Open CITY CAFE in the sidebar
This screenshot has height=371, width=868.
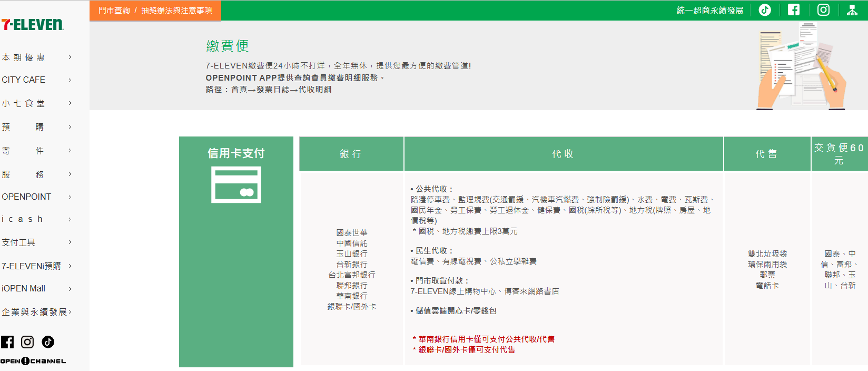click(24, 80)
